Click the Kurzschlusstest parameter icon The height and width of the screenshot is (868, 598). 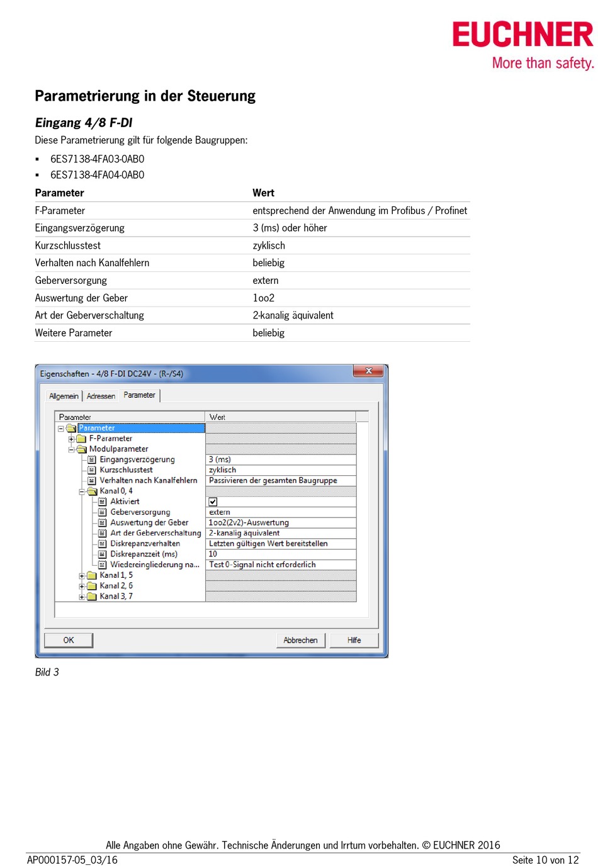92,470
